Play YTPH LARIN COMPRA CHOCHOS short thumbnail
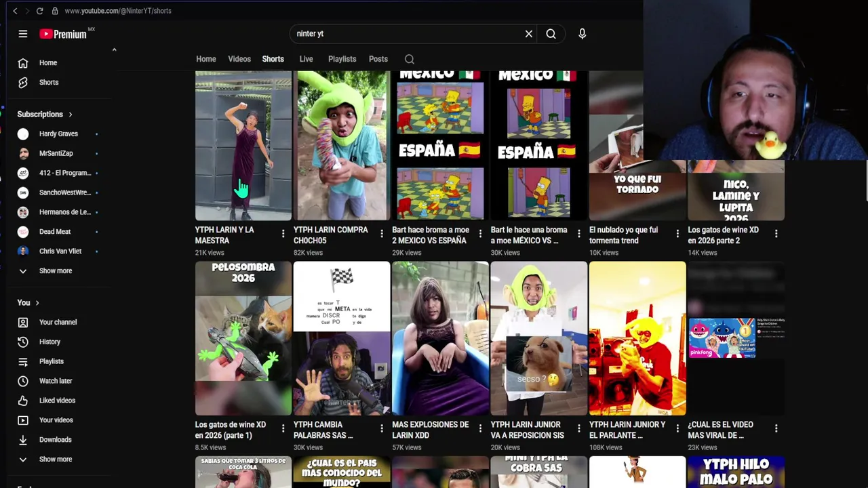Screen dimensions: 868x488 point(342,146)
